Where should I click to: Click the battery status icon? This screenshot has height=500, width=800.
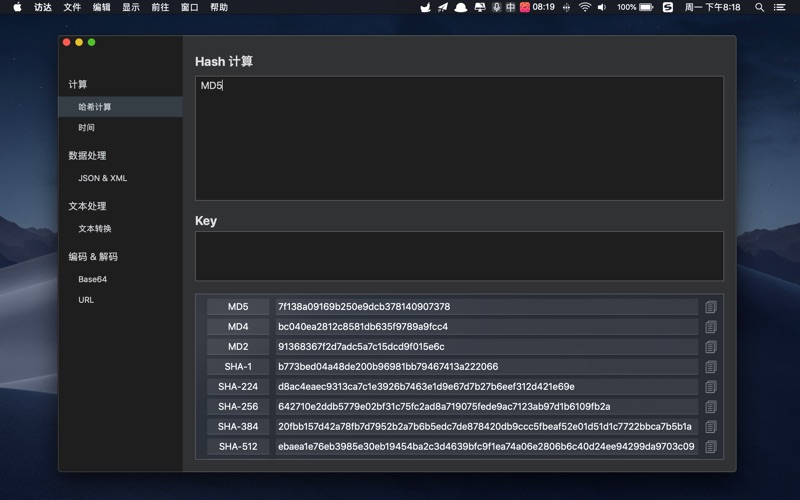pyautogui.click(x=646, y=7)
